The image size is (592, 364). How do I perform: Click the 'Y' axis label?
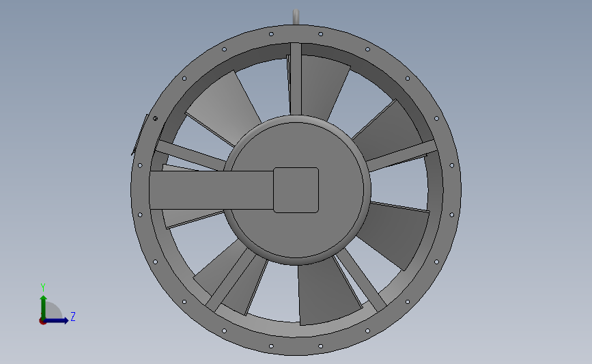[43, 288]
